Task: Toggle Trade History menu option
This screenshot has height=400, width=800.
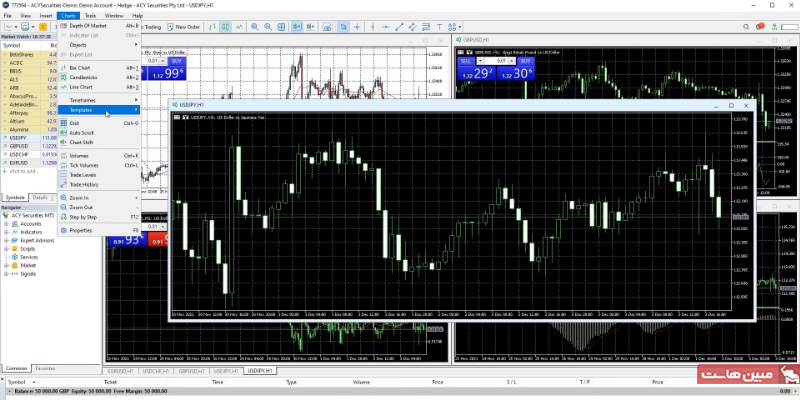Action: coord(99,185)
